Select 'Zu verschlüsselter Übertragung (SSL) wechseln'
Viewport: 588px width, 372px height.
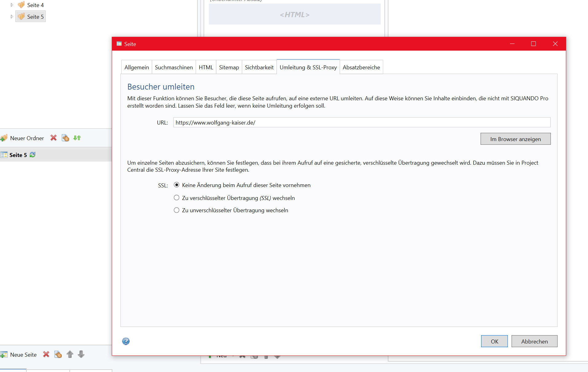(177, 198)
